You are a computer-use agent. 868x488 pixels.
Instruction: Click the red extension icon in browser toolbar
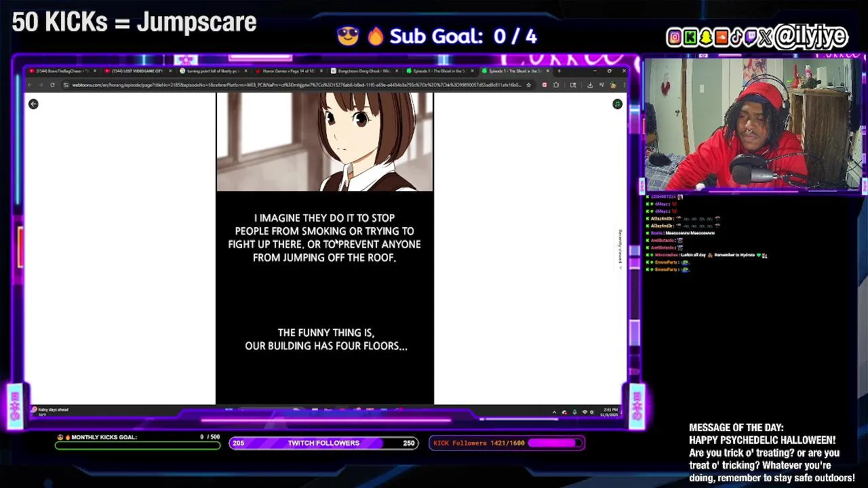544,85
